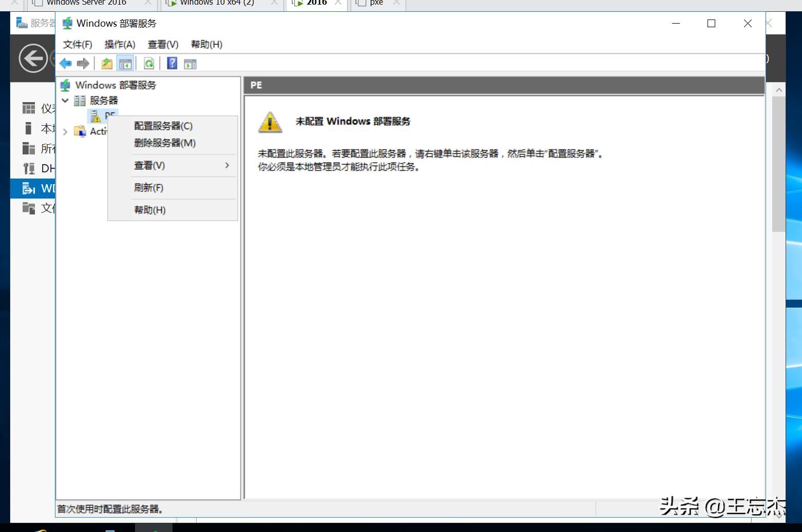Click the Windows 部署服务 root icon
Viewport: 802px width, 532px height.
66,85
